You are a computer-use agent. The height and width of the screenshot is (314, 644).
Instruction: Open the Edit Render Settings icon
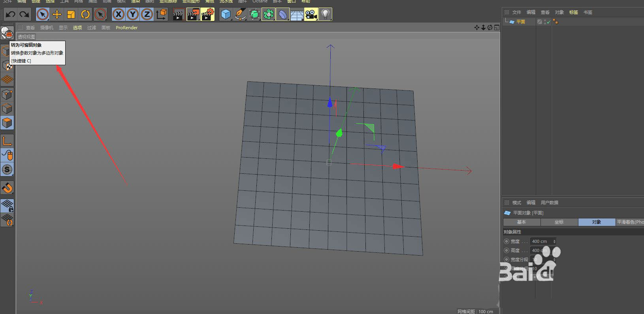pos(207,15)
